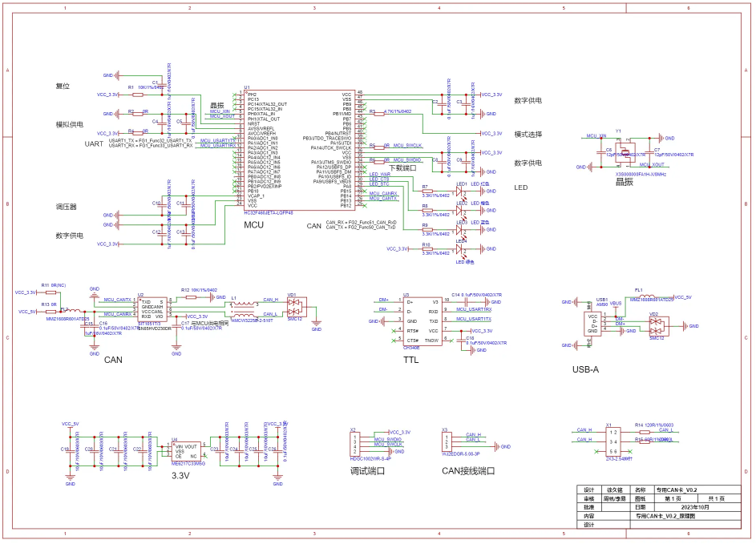Select the U4 3.3V regulator symbol
The width and height of the screenshot is (756, 544).
187,452
